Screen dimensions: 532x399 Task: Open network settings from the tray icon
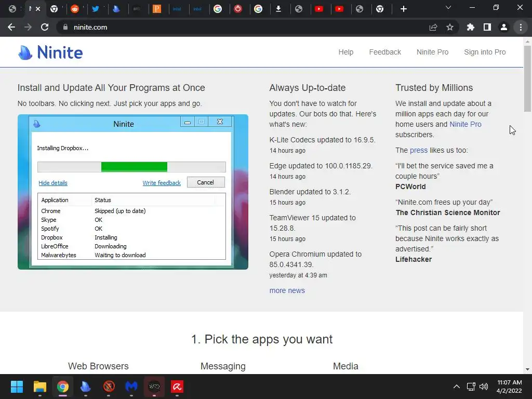click(x=471, y=387)
